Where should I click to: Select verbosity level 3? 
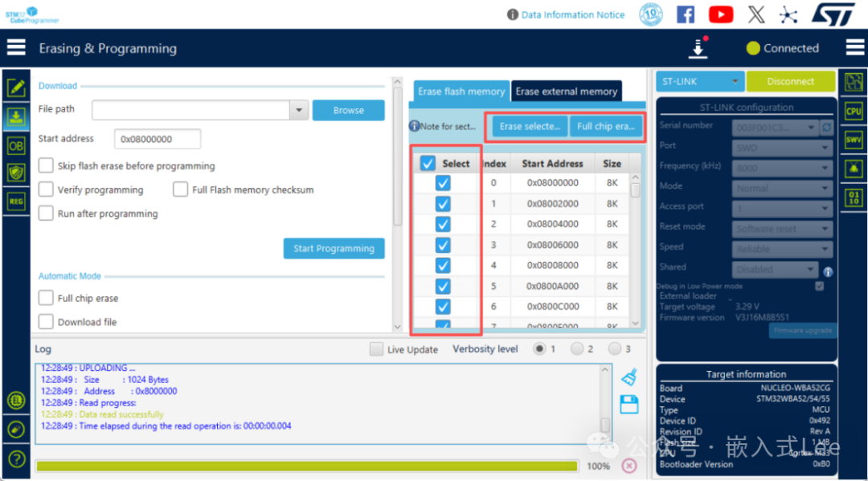click(x=615, y=349)
